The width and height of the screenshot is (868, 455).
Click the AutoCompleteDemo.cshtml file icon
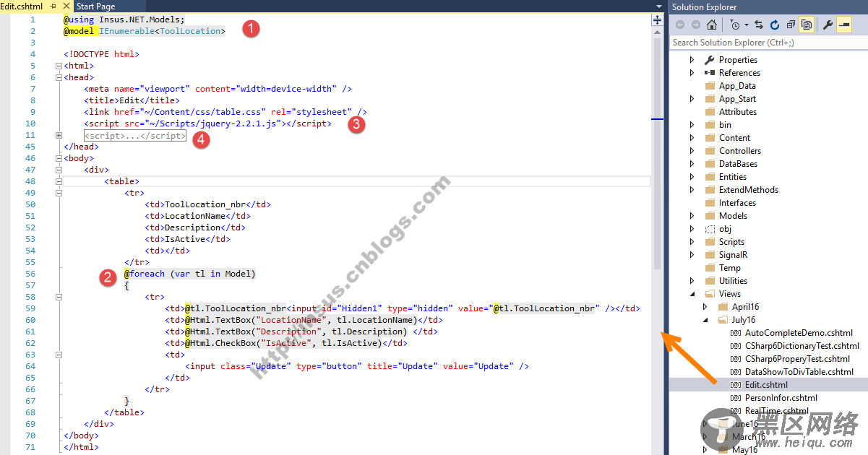(736, 333)
